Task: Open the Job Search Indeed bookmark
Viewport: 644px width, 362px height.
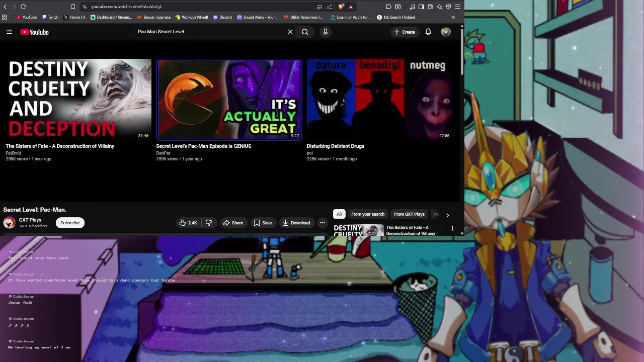Action: coord(396,17)
